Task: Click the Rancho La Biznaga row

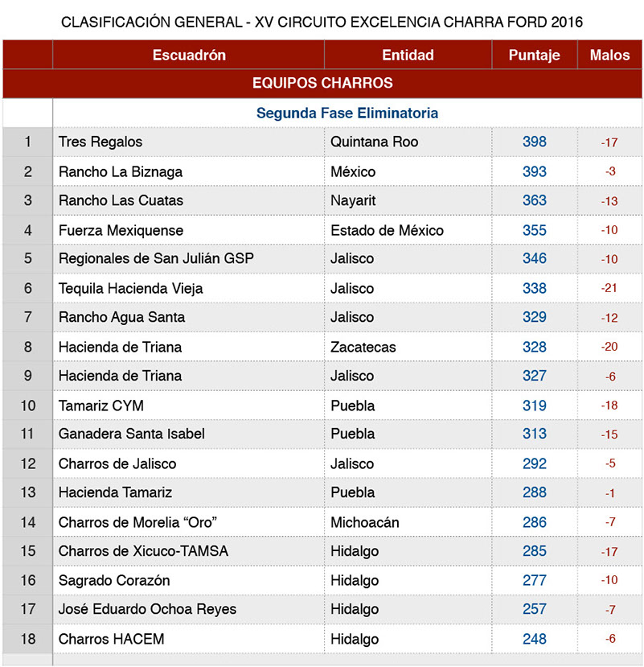Action: (121, 171)
